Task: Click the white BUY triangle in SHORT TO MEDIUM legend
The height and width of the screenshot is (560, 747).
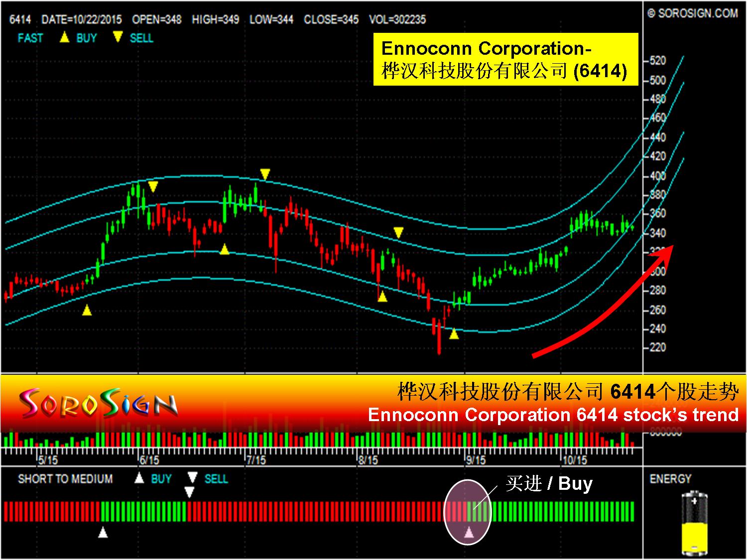Action: pos(139,478)
